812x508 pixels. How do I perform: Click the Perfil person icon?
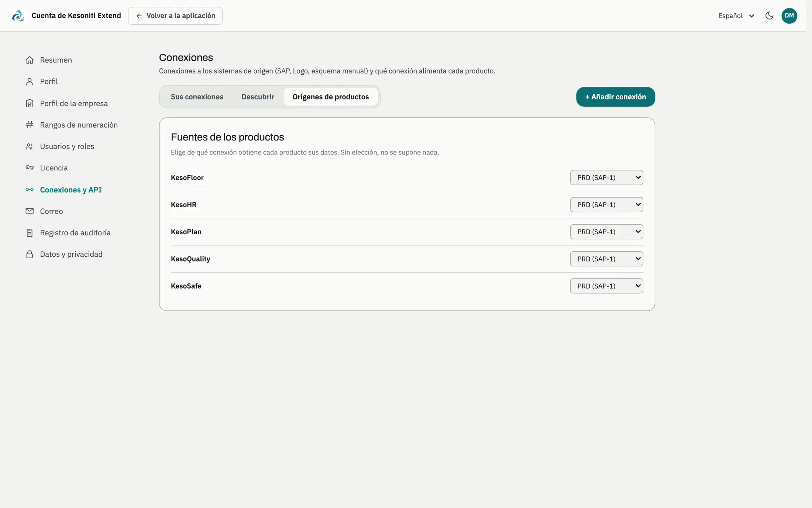[30, 82]
